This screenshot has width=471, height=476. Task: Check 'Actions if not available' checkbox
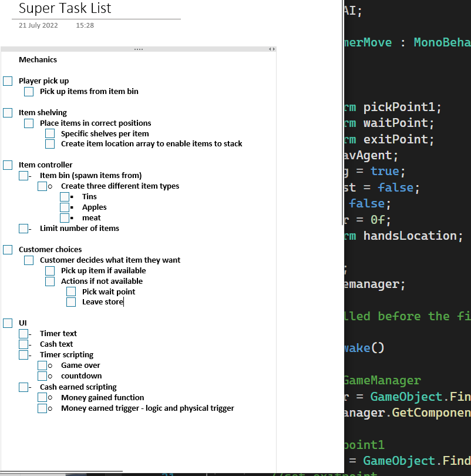50,281
